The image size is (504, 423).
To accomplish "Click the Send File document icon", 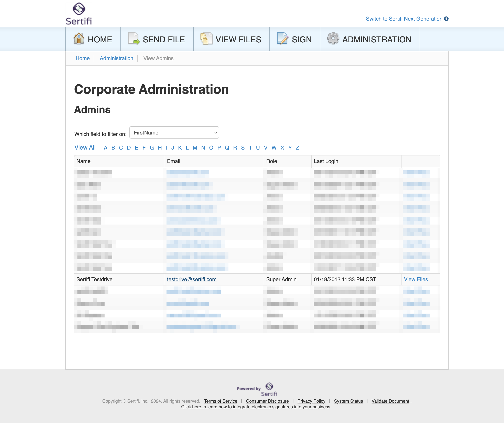I will point(134,38).
